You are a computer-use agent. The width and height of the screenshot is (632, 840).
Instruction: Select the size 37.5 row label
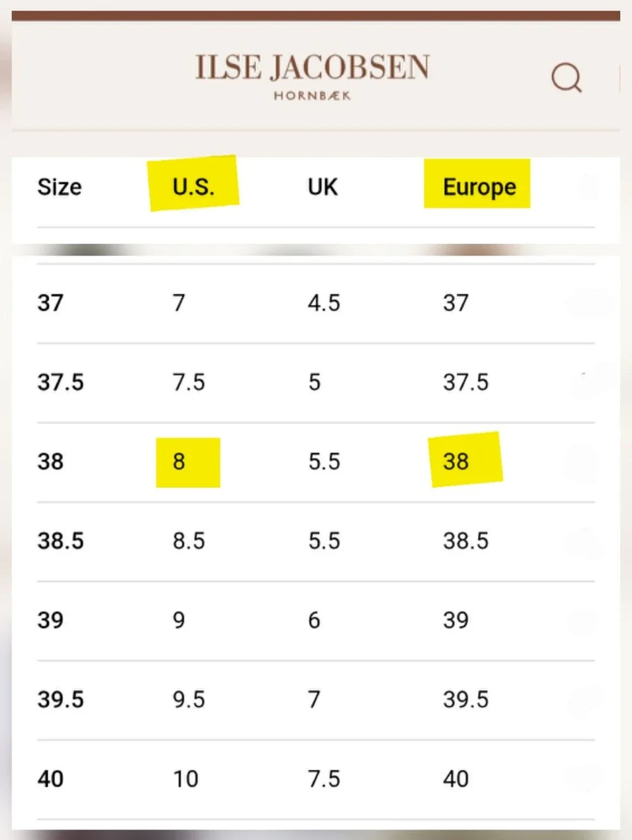coord(61,382)
